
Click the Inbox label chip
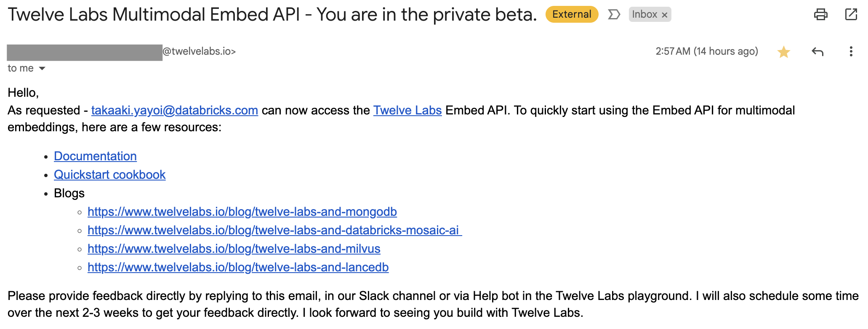[x=645, y=15]
